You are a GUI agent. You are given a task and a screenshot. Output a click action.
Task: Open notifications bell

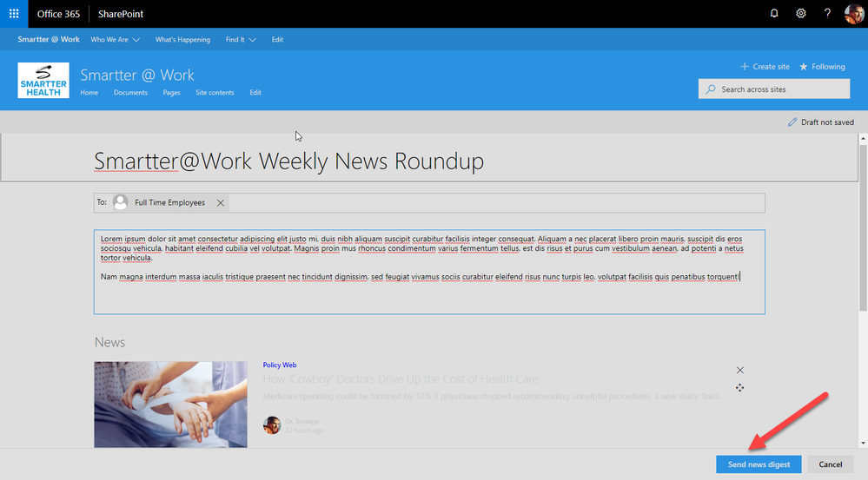coord(774,13)
